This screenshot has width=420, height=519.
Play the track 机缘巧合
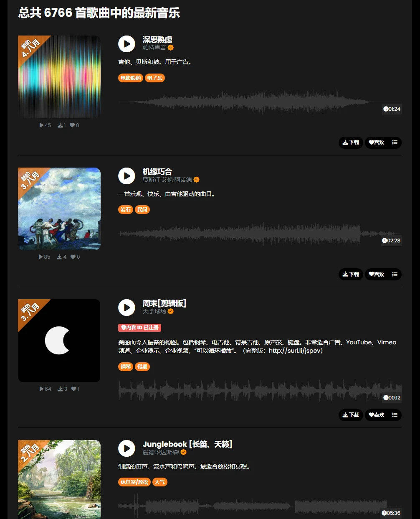[127, 176]
